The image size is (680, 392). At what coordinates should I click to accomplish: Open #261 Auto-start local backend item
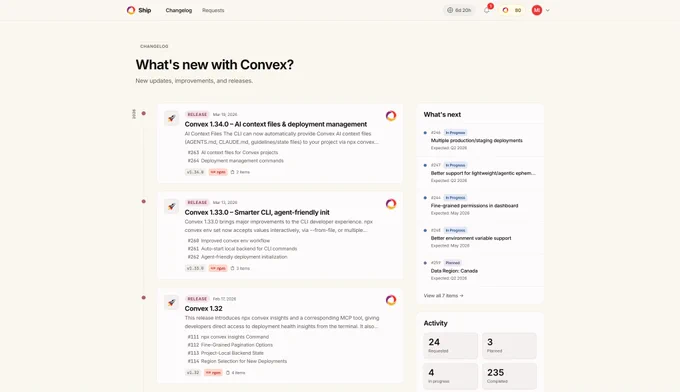click(x=242, y=249)
